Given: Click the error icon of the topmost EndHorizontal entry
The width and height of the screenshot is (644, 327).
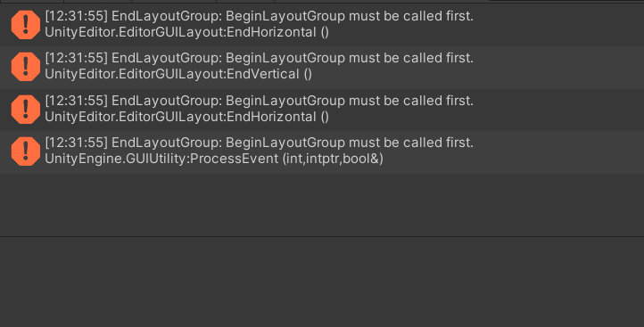Looking at the screenshot, I should [26, 25].
